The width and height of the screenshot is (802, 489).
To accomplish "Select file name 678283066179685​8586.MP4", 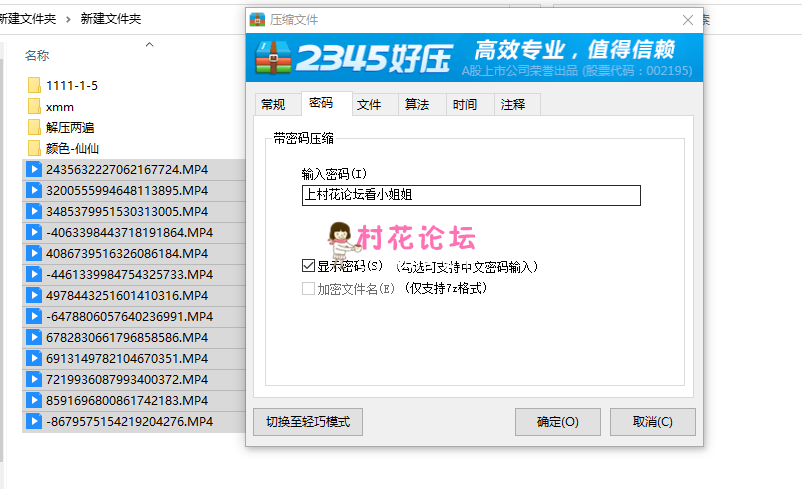I will tap(127, 337).
